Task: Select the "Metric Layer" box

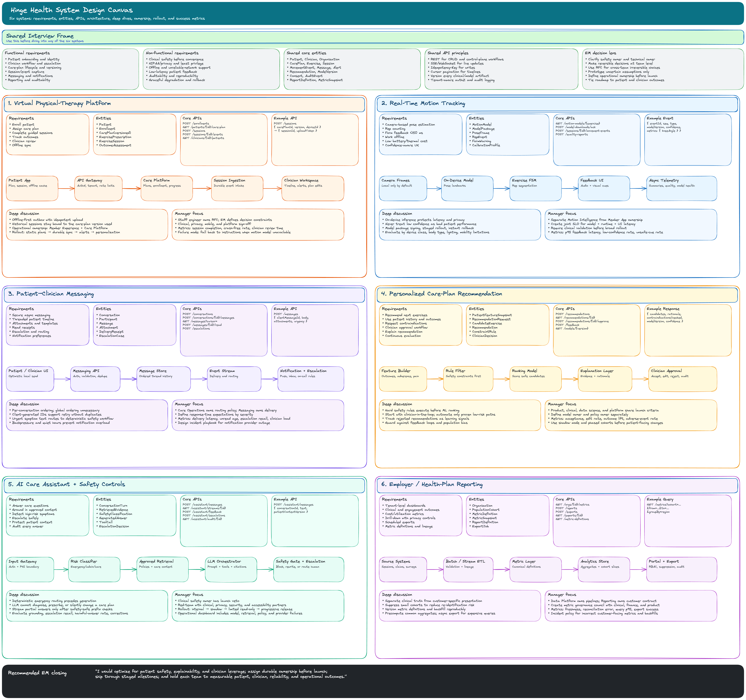Action: click(x=535, y=570)
